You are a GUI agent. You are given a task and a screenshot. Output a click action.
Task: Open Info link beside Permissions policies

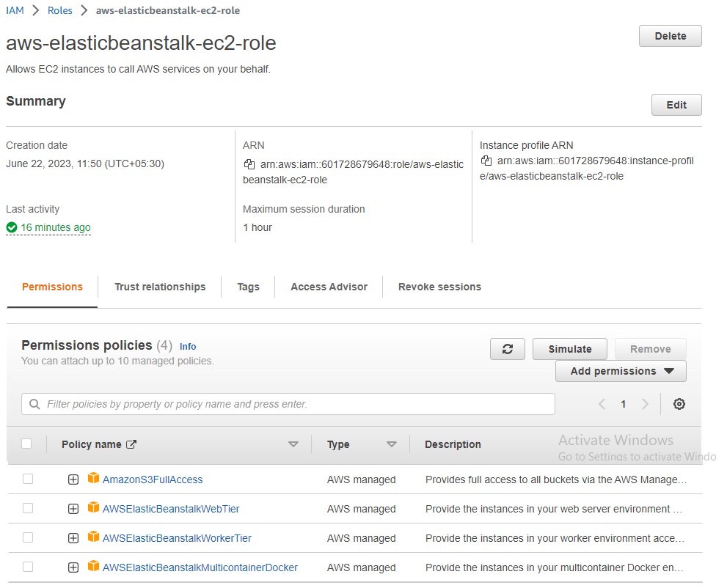click(188, 347)
